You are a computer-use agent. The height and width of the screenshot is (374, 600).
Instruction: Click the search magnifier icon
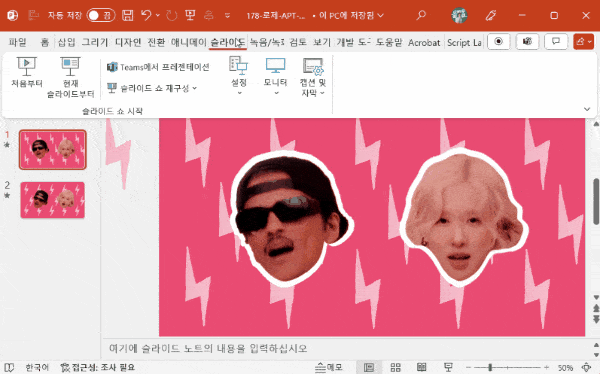(421, 15)
